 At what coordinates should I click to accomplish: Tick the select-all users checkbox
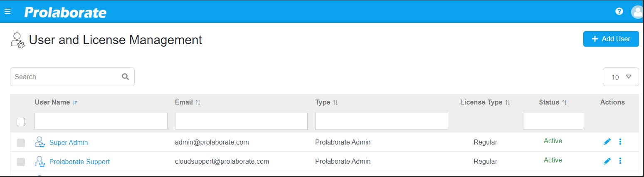tap(21, 122)
